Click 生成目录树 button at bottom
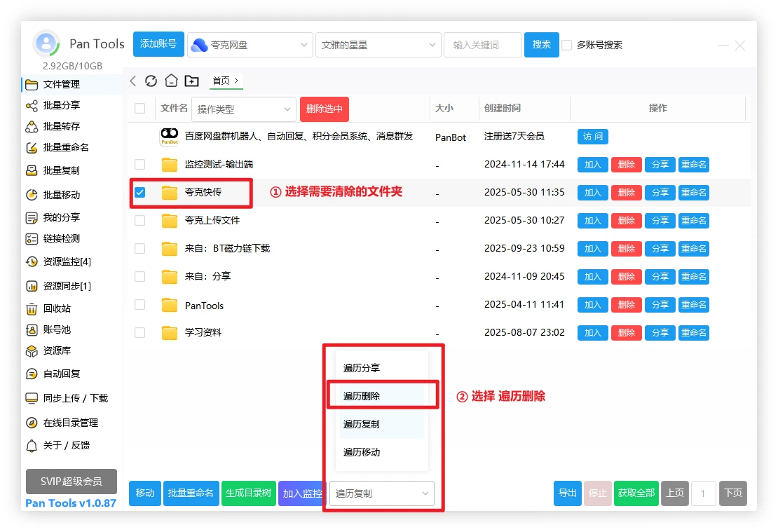 click(248, 493)
